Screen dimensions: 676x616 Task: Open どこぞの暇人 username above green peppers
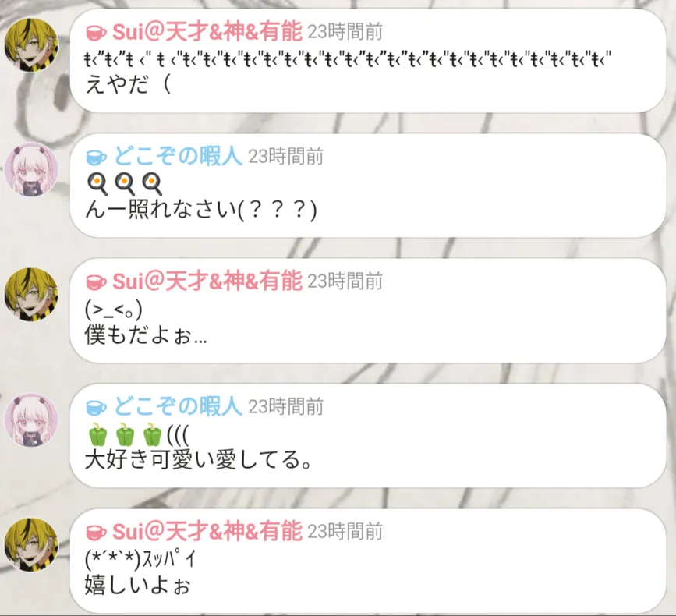point(178,406)
